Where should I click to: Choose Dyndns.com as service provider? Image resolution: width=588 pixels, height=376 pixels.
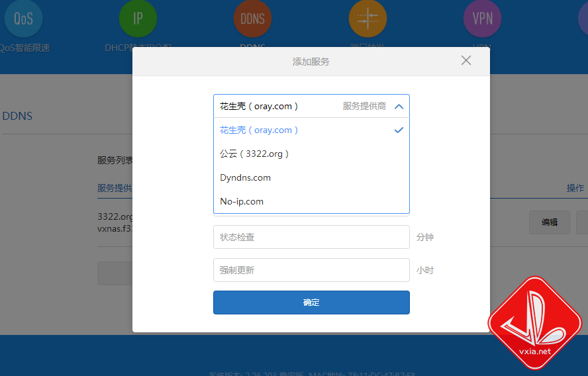311,177
